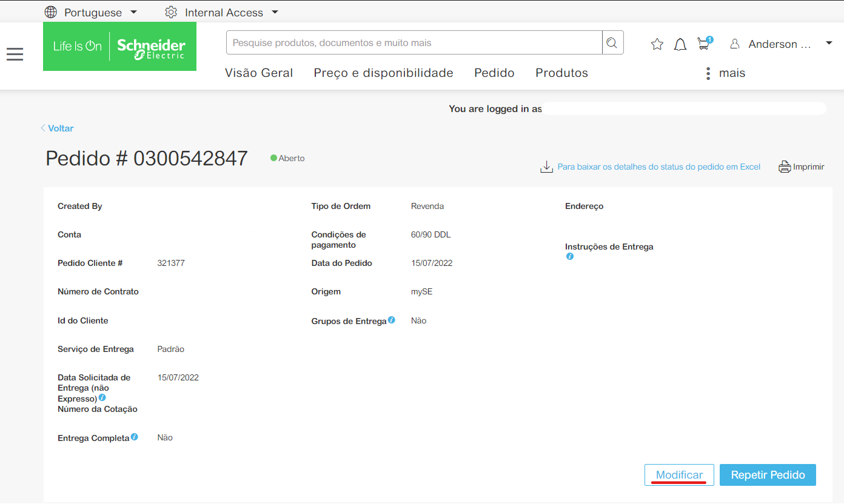The image size is (844, 504).
Task: Open the mais menu
Action: [x=732, y=73]
